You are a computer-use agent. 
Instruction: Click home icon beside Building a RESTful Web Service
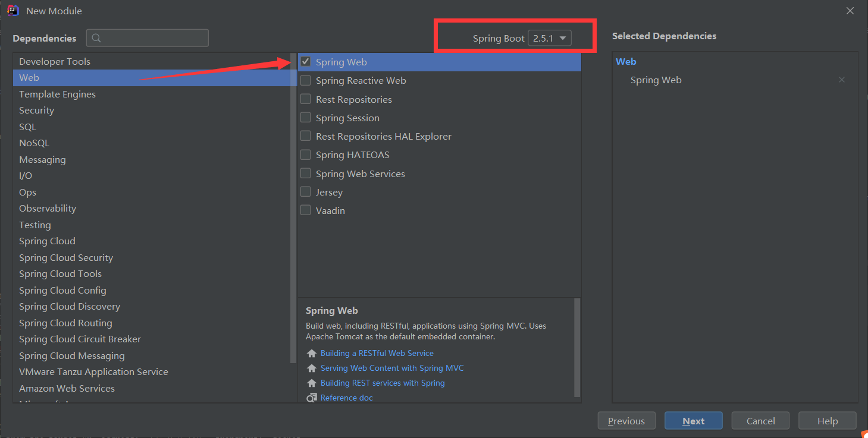coord(312,354)
